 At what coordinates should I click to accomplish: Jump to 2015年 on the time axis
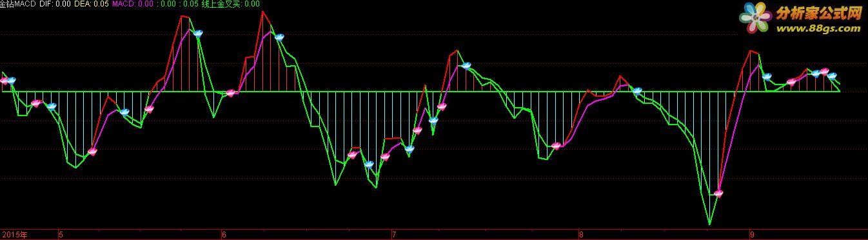[x=14, y=235]
